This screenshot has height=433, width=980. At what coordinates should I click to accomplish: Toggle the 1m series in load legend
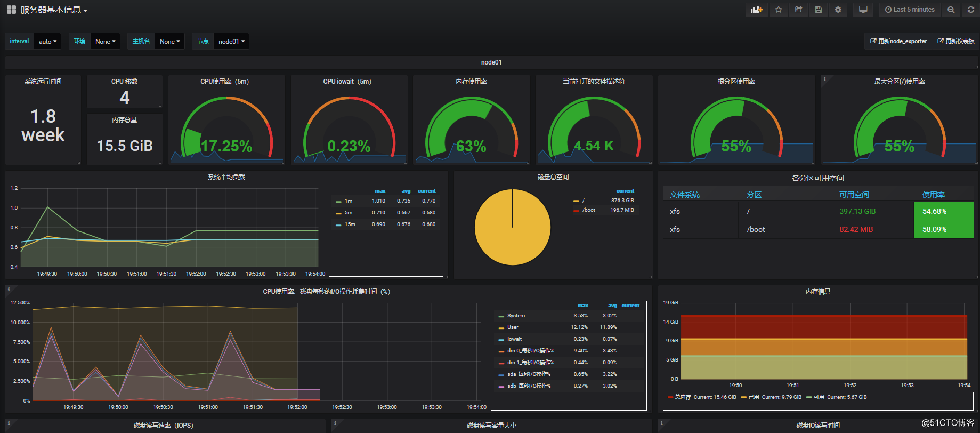tap(348, 201)
